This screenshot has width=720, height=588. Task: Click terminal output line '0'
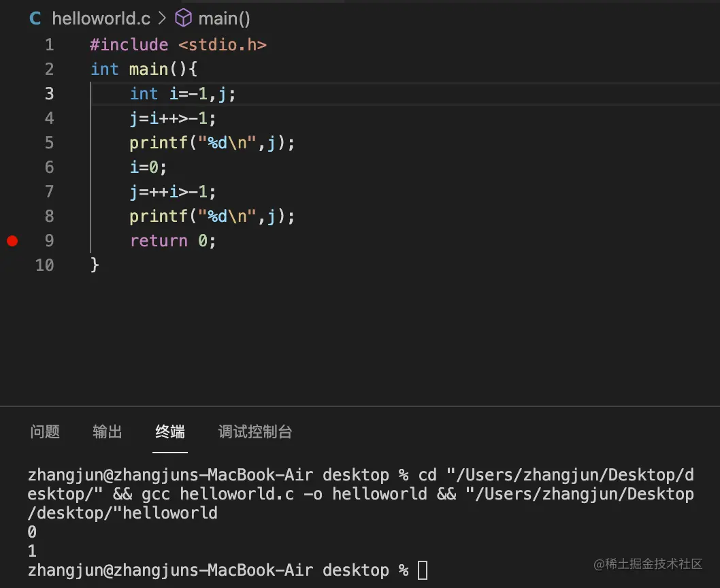click(32, 532)
